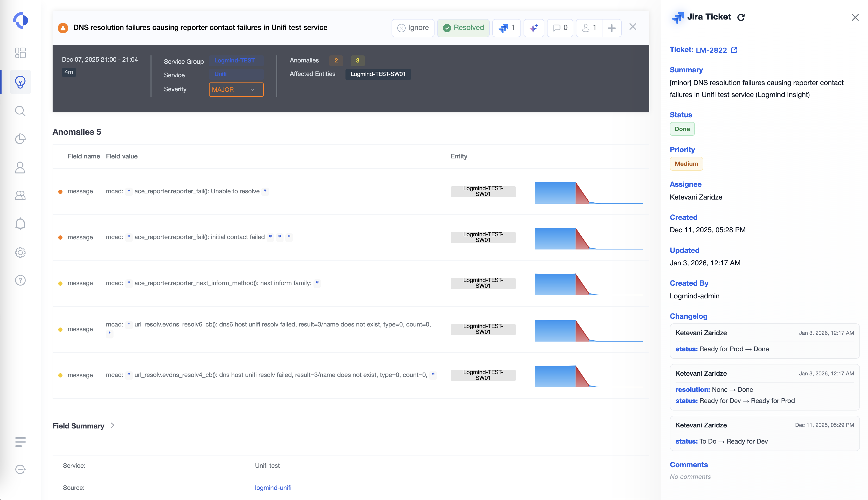Open the Insights lightbulb sidebar item

[x=20, y=82]
